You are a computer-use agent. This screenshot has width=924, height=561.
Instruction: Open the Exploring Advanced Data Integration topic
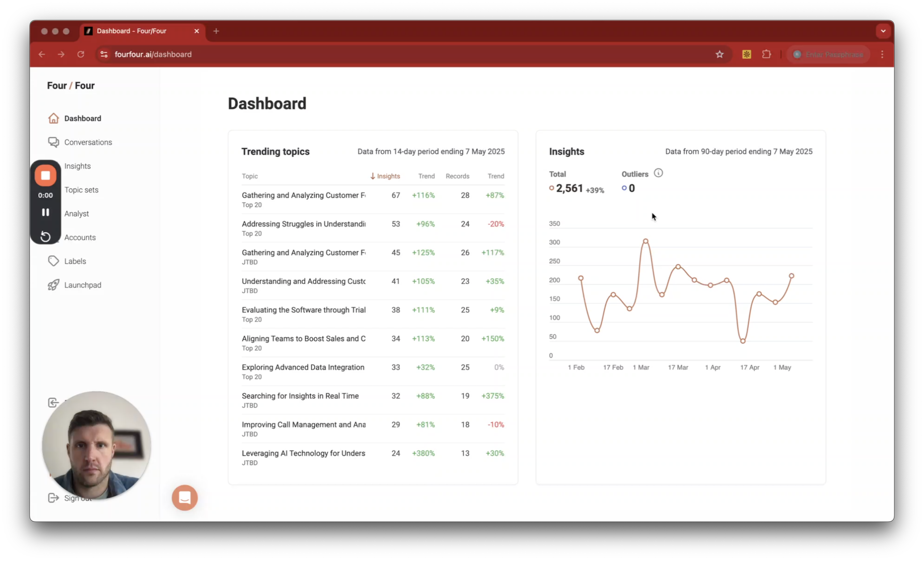click(303, 367)
